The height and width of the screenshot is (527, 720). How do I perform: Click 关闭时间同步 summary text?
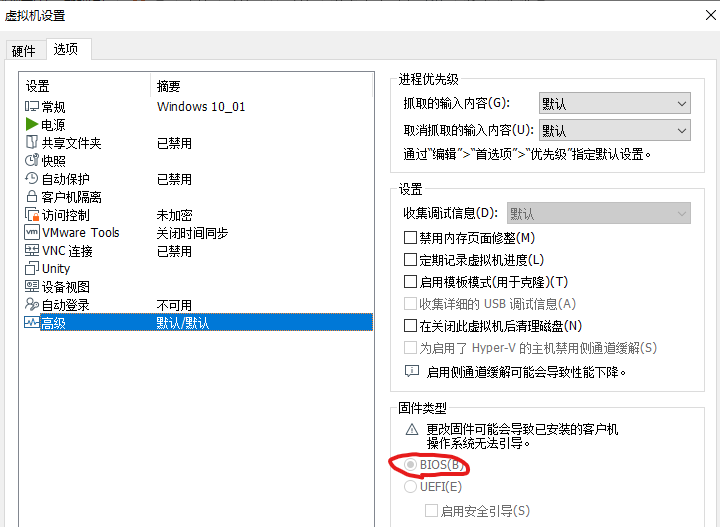[192, 233]
